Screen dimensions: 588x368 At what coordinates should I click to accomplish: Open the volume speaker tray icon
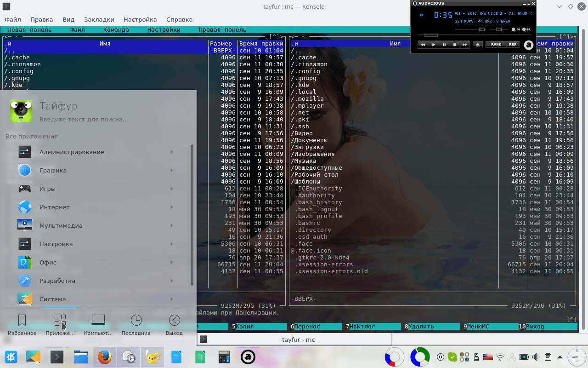[x=536, y=356]
